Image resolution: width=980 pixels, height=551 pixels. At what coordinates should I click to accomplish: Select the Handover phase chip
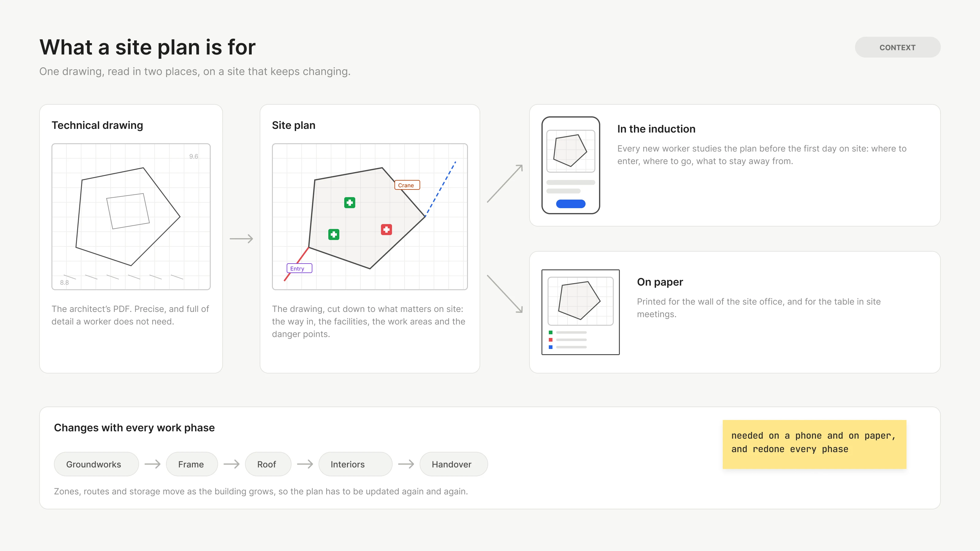454,464
